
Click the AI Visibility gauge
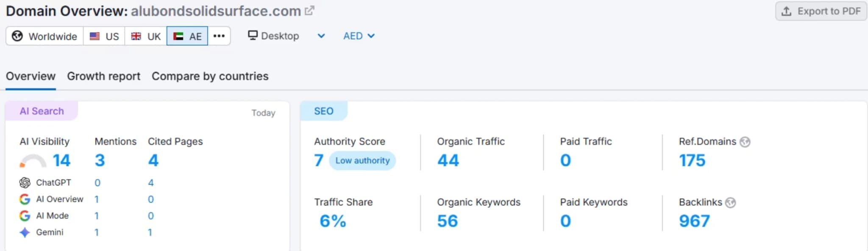point(33,161)
